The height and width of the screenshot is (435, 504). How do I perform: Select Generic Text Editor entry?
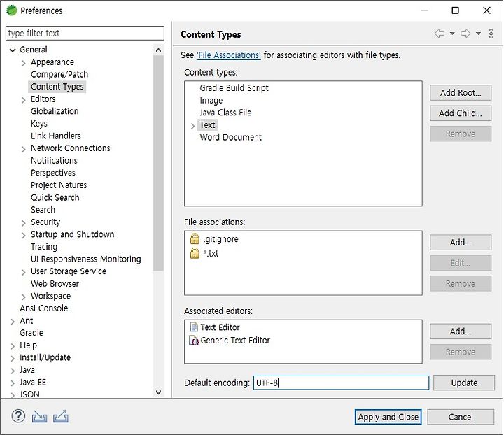click(235, 341)
